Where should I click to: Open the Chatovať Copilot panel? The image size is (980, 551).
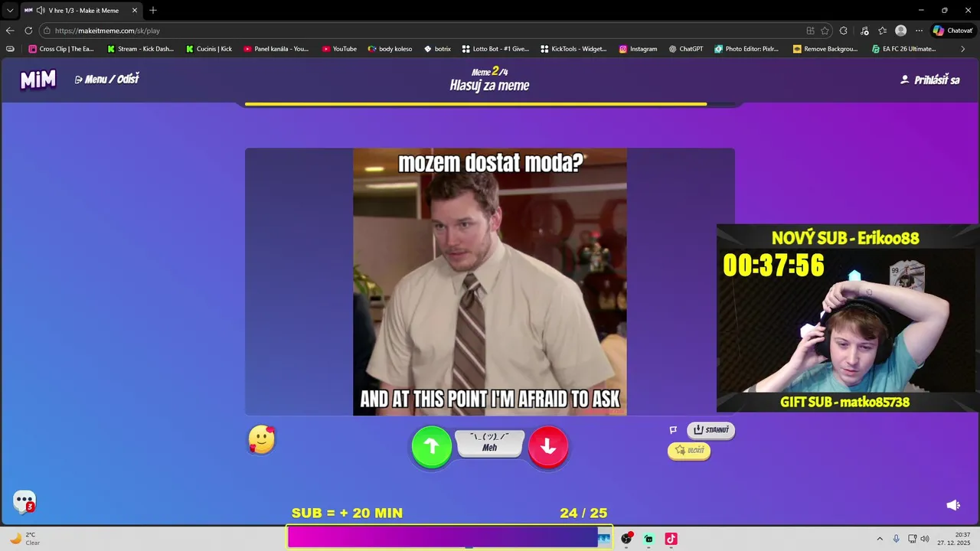point(953,31)
